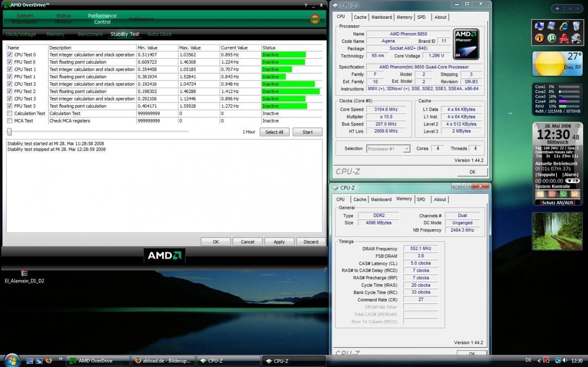Image resolution: width=588 pixels, height=367 pixels.
Task: Click Show Desktop in quick launch
Action: tap(29, 361)
